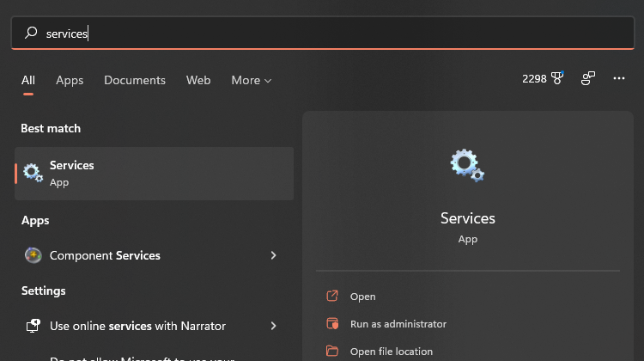Expand the Component Services chevron arrow
Viewport: 644px width, 361px height.
pyautogui.click(x=274, y=255)
